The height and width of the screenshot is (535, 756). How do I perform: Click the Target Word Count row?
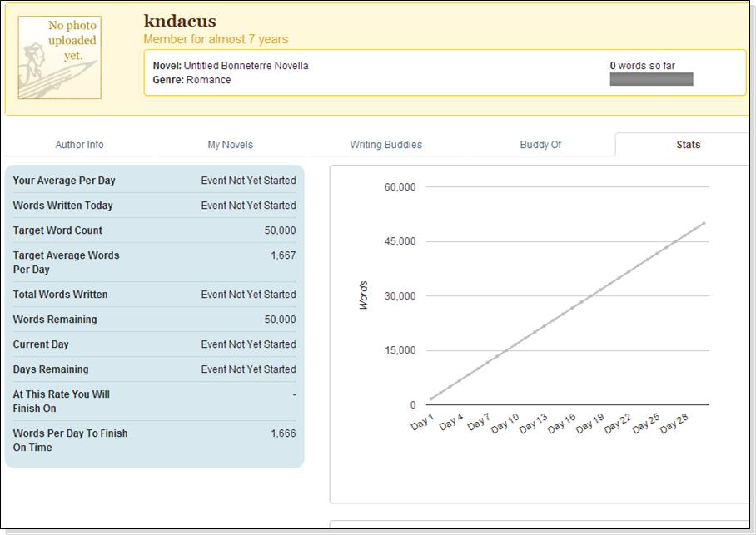[x=154, y=230]
